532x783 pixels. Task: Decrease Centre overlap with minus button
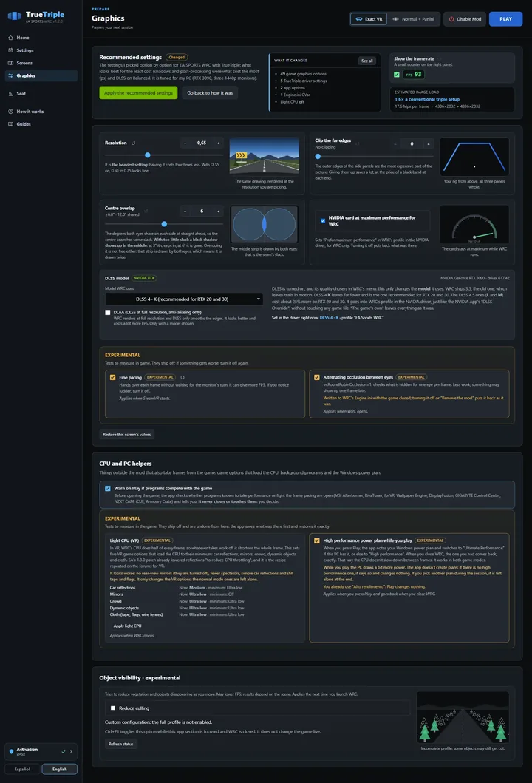[185, 211]
